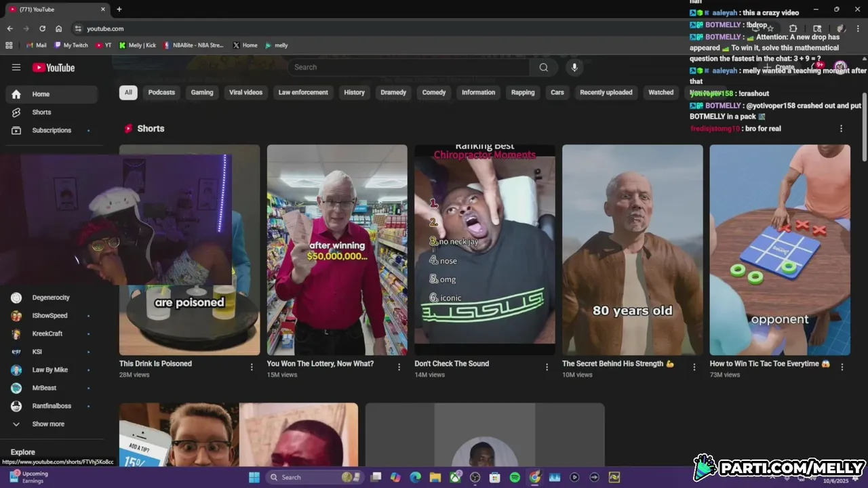Select the Viral videos filter chip
Viewport: 868px width, 488px height.
coord(245,92)
